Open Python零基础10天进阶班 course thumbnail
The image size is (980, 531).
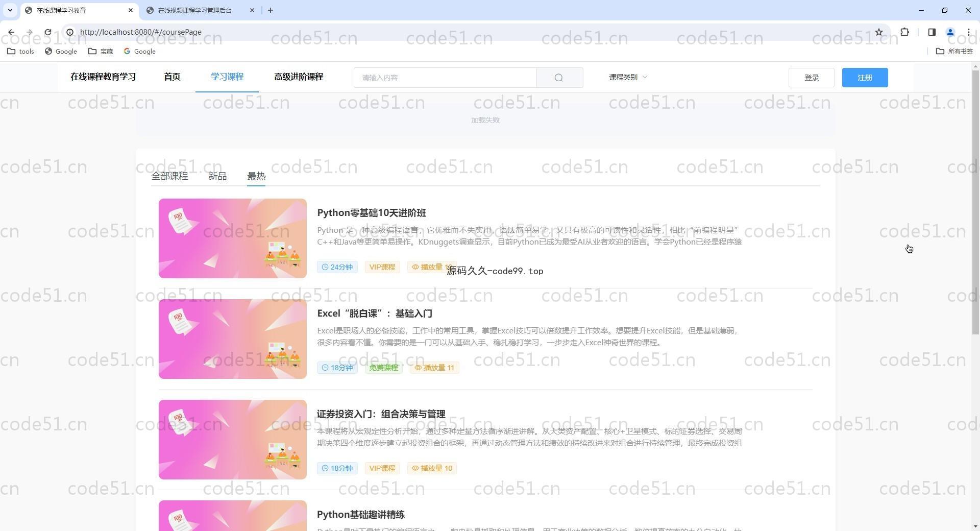coord(233,238)
